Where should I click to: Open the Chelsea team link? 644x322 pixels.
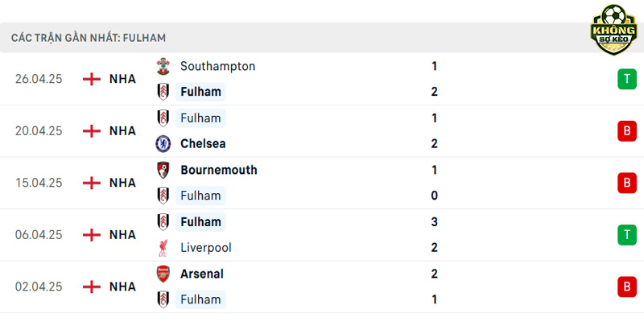tap(204, 144)
